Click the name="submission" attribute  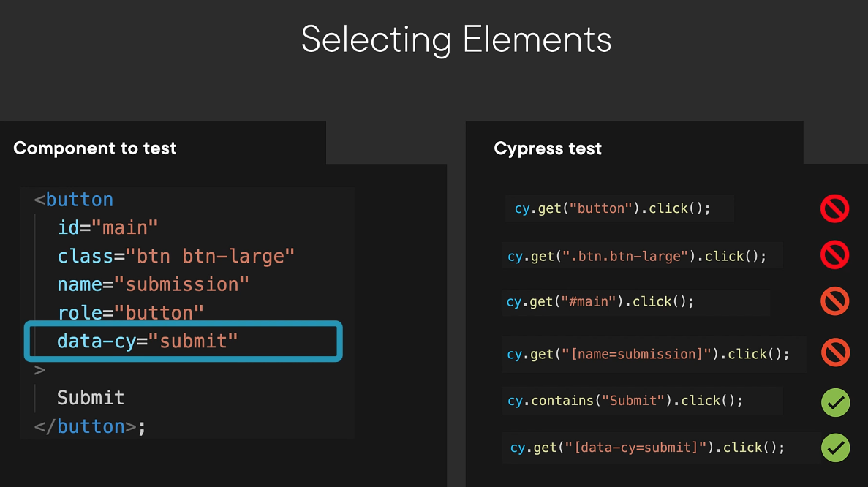click(x=153, y=284)
